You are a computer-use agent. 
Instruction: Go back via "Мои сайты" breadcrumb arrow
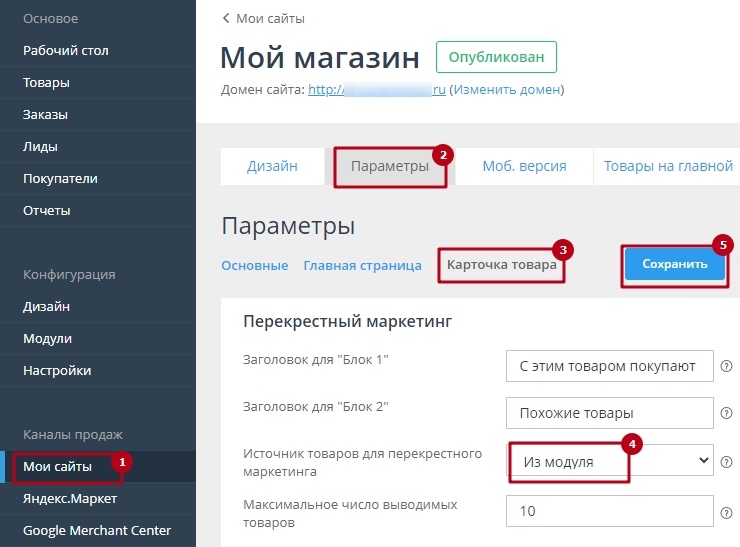pos(226,18)
